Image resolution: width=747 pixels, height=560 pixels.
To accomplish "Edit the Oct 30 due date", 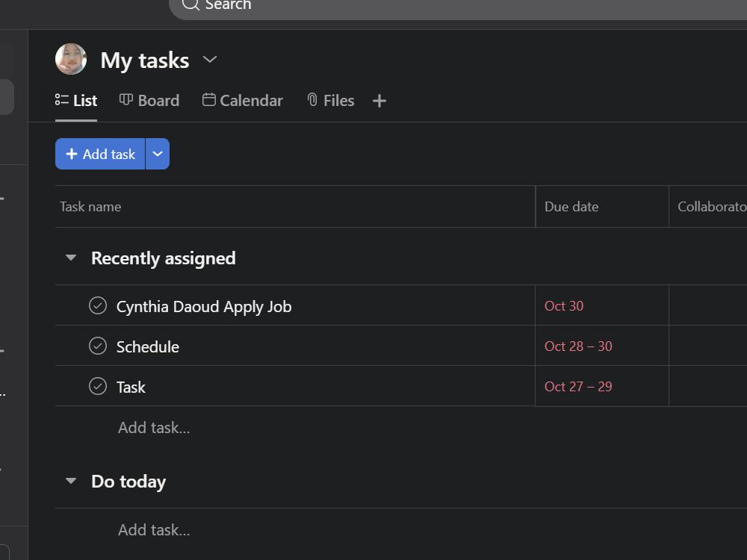I will pos(564,305).
